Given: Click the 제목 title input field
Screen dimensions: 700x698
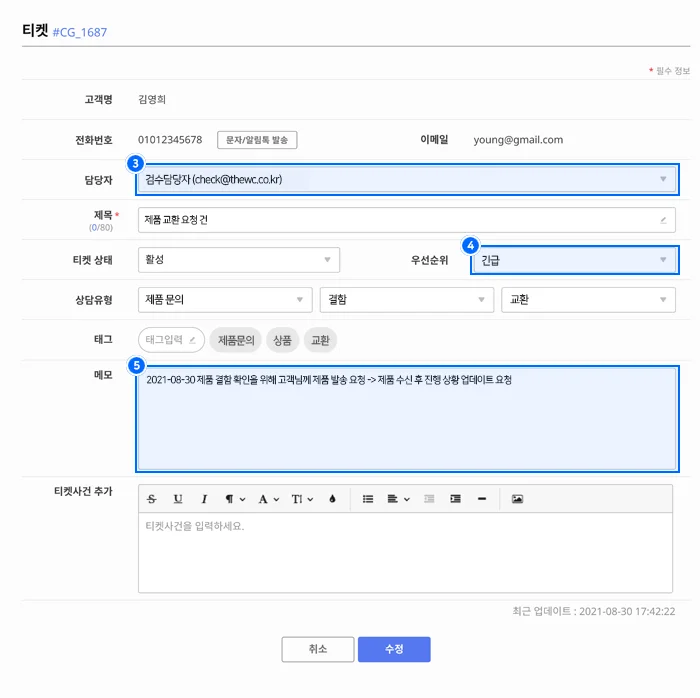Looking at the screenshot, I should coord(407,220).
